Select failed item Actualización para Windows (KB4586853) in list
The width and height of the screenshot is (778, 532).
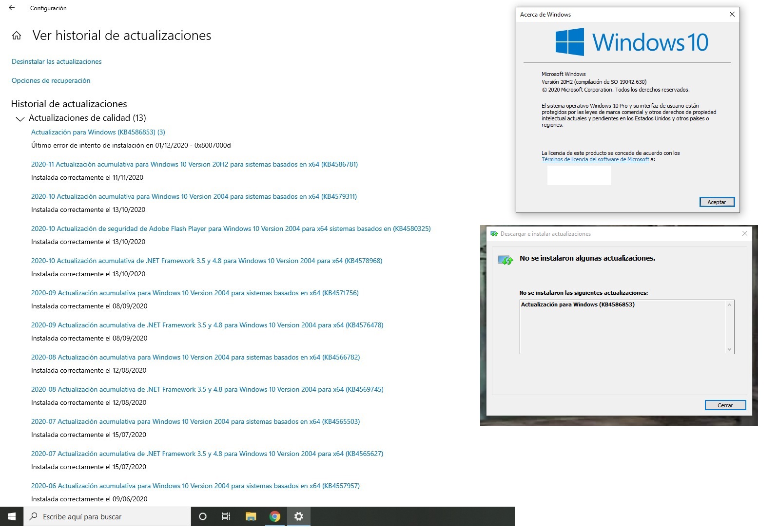(578, 304)
